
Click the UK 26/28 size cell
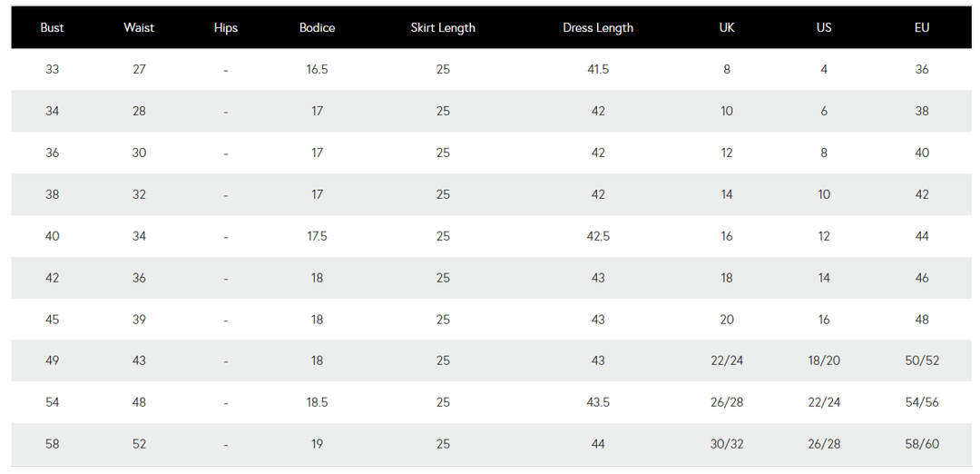coord(726,402)
